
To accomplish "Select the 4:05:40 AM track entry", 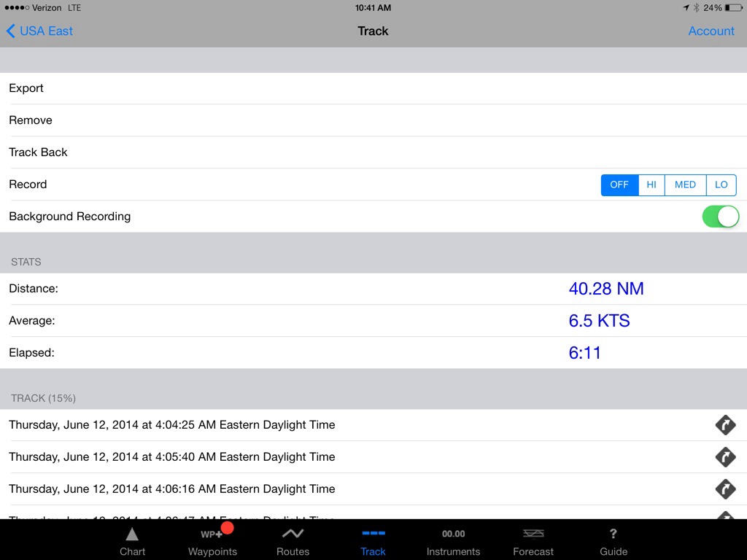I will pyautogui.click(x=172, y=457).
